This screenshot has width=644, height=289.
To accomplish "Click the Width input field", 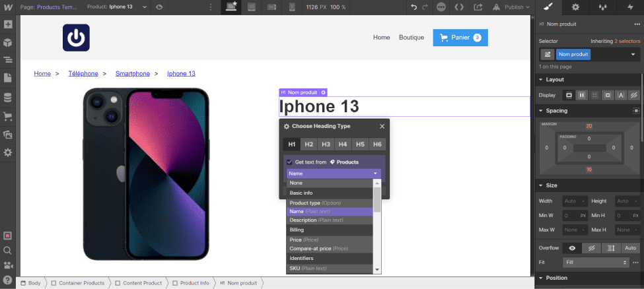I will pyautogui.click(x=575, y=201).
